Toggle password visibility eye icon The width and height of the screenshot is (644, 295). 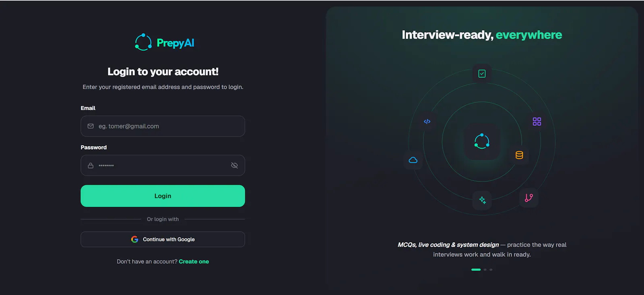pyautogui.click(x=234, y=166)
